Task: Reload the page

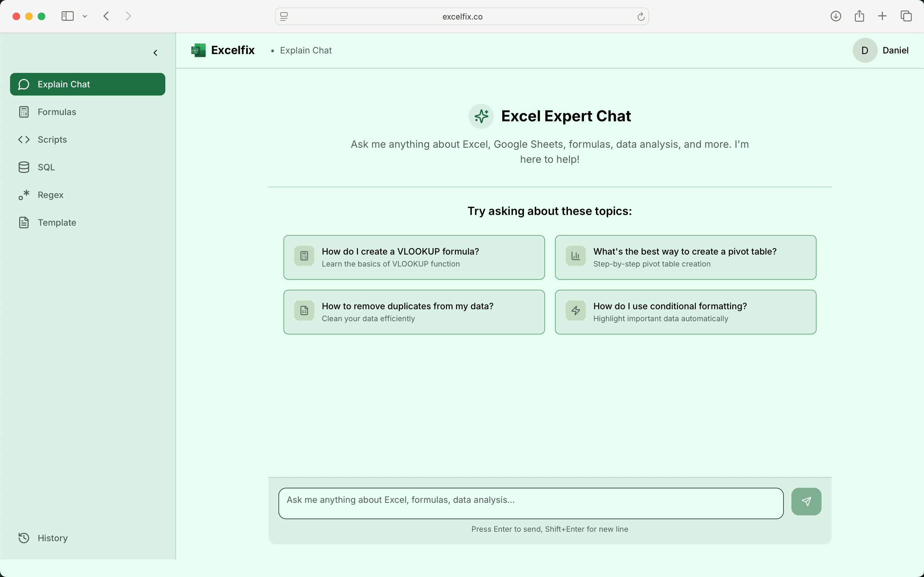Action: (x=641, y=16)
